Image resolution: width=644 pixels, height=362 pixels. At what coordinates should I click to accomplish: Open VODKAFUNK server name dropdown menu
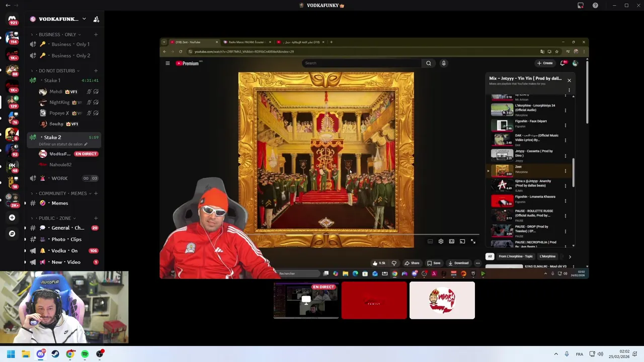(84, 19)
